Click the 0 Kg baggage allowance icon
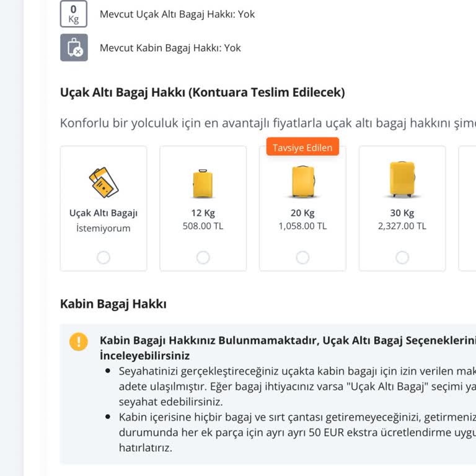The image size is (476, 476). click(x=74, y=14)
